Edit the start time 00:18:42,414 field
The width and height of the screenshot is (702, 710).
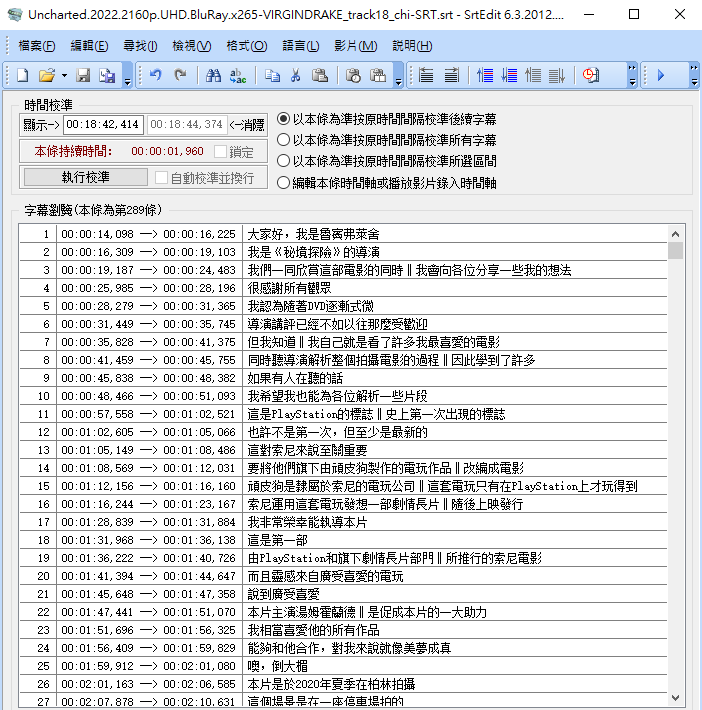coord(103,125)
